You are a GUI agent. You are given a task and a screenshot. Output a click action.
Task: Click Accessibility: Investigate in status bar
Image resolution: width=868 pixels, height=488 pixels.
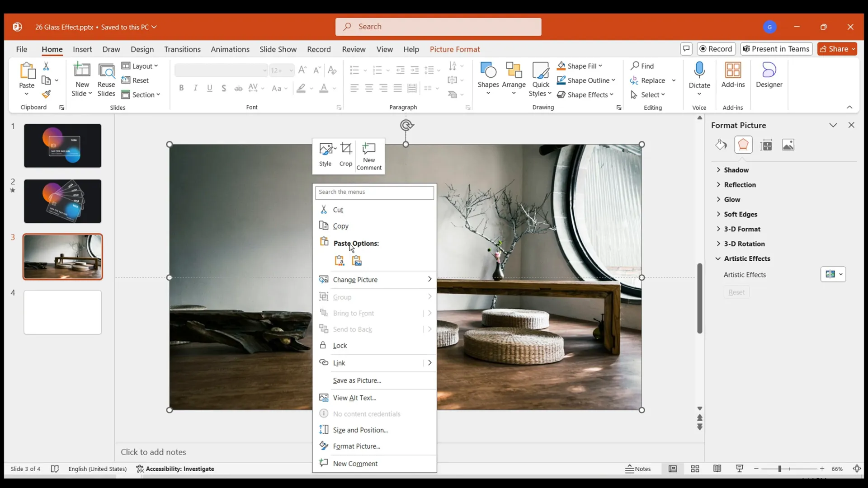click(x=175, y=469)
